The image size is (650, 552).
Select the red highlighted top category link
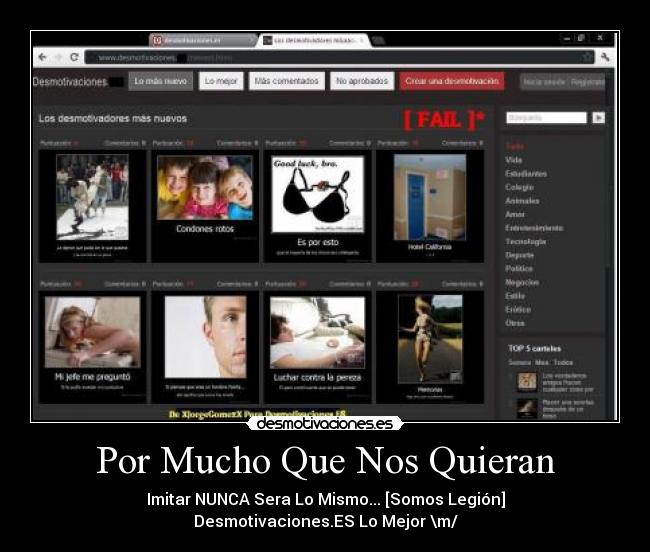pyautogui.click(x=515, y=146)
